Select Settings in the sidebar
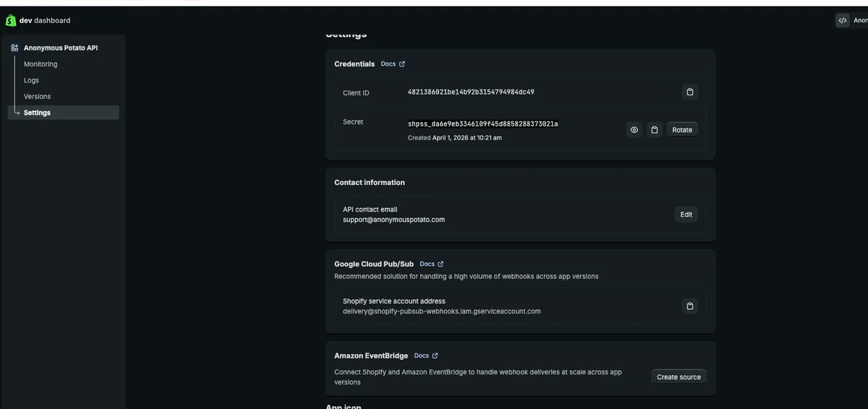The image size is (868, 409). tap(37, 113)
